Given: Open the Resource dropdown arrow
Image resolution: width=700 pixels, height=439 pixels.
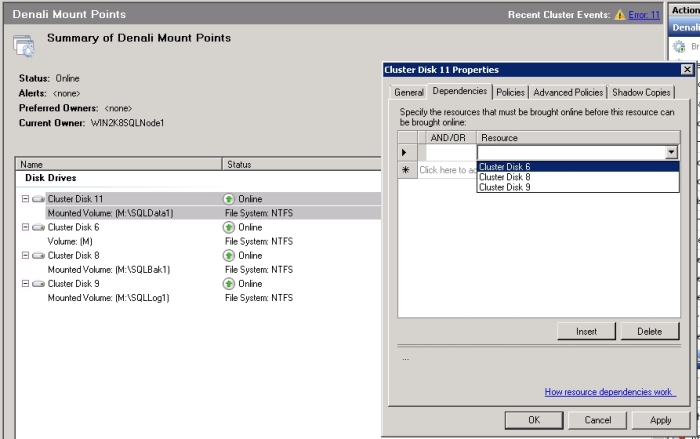Looking at the screenshot, I should click(x=671, y=152).
